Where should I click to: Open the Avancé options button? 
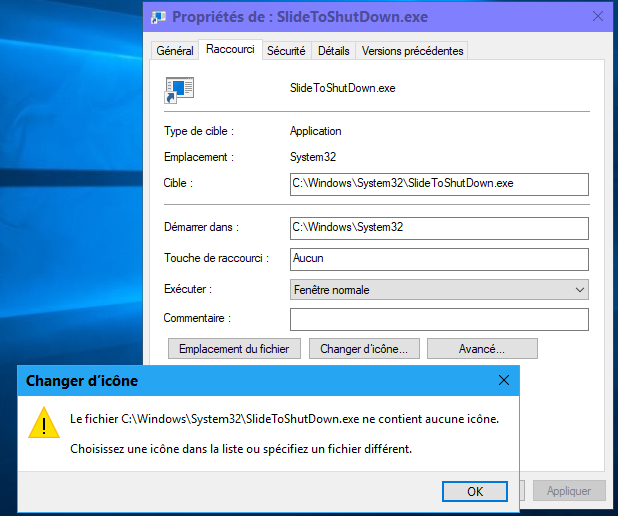[x=482, y=348]
